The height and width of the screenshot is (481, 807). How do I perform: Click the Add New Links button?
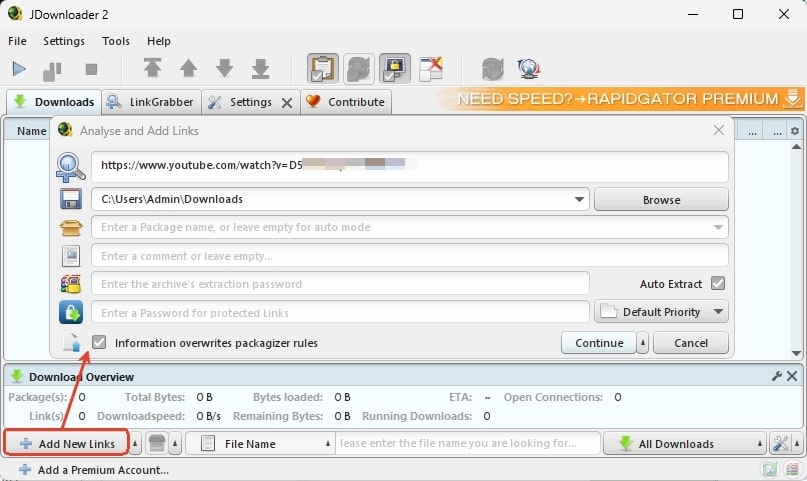[66, 444]
